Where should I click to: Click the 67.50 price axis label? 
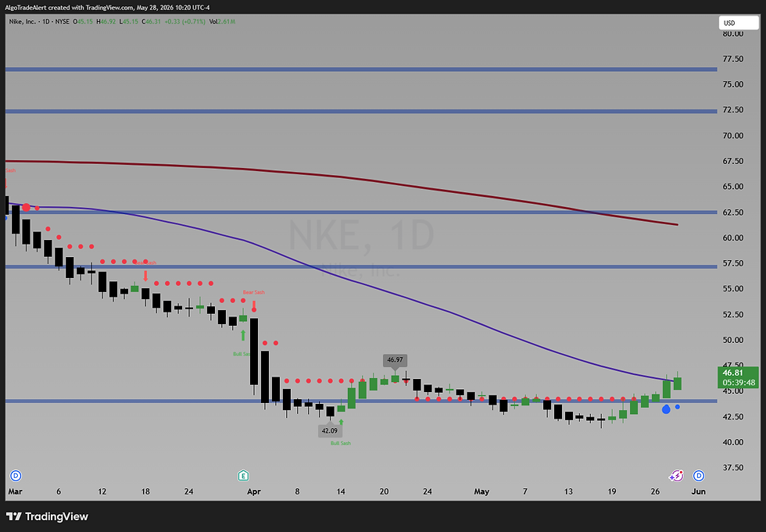(733, 161)
